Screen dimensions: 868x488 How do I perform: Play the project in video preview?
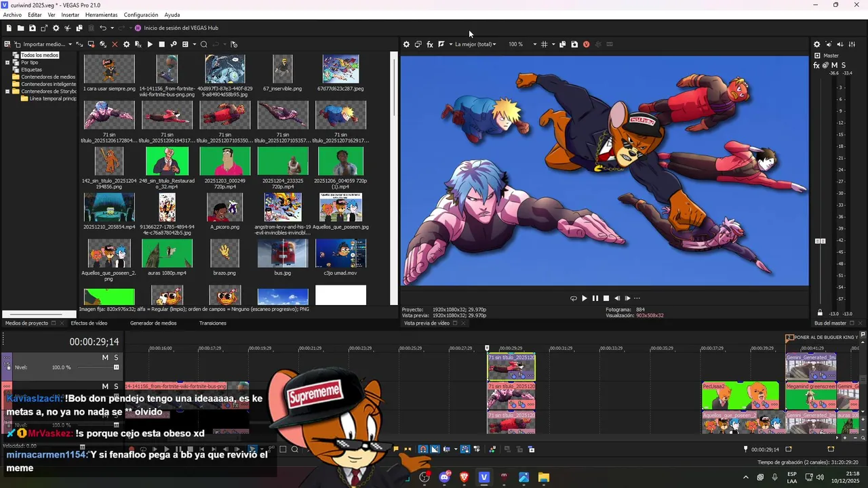[585, 298]
